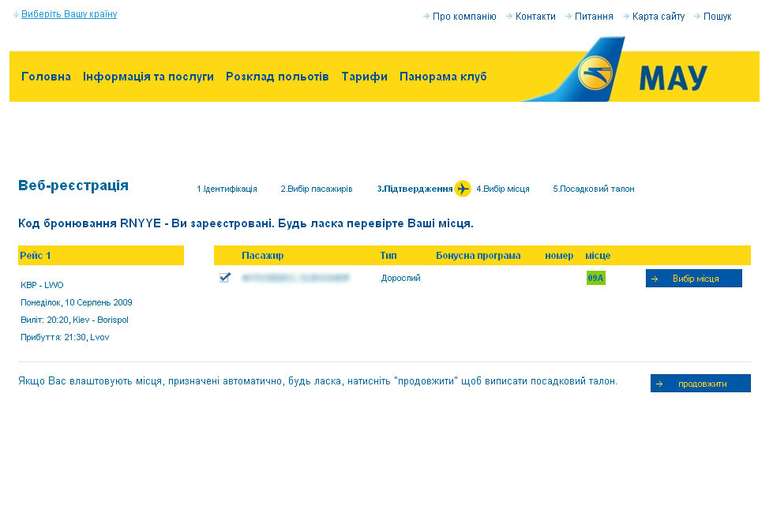The height and width of the screenshot is (532, 773).
Task: Open the Тарифи menu item
Action: [364, 77]
